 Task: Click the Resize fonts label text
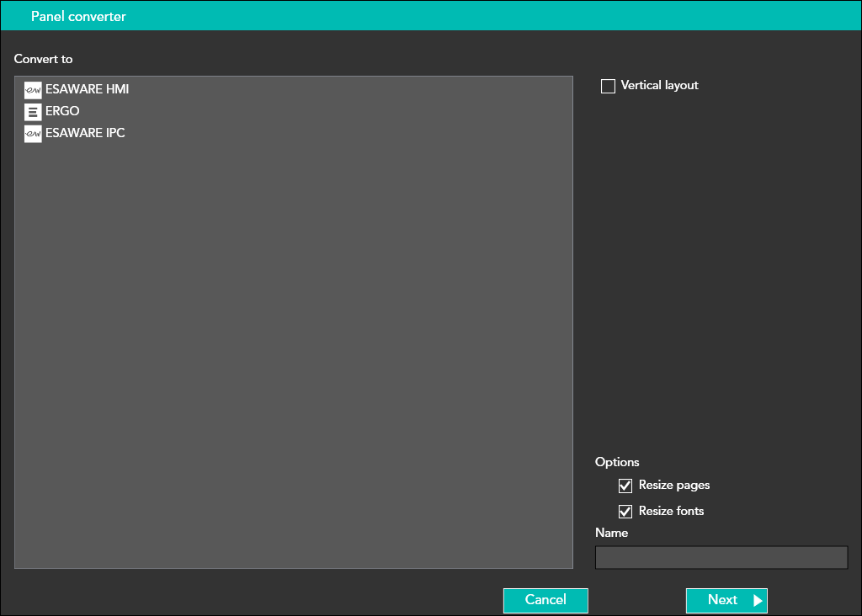click(x=671, y=511)
